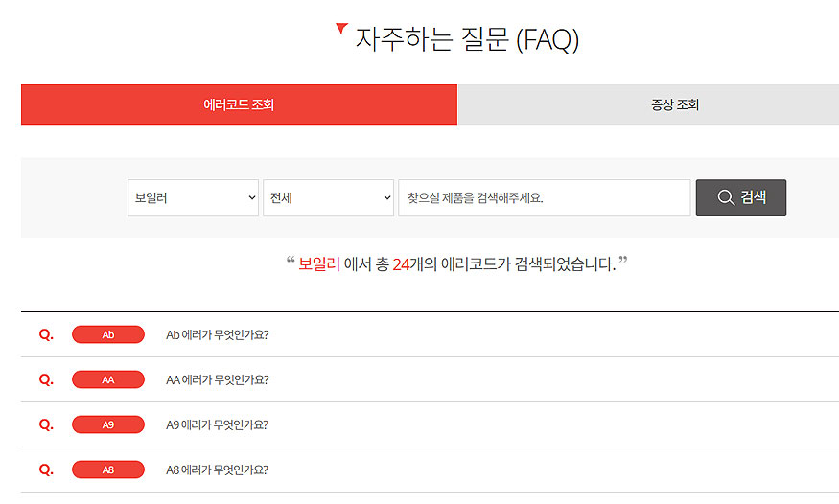Click the Q. icon beside AA question

point(46,379)
